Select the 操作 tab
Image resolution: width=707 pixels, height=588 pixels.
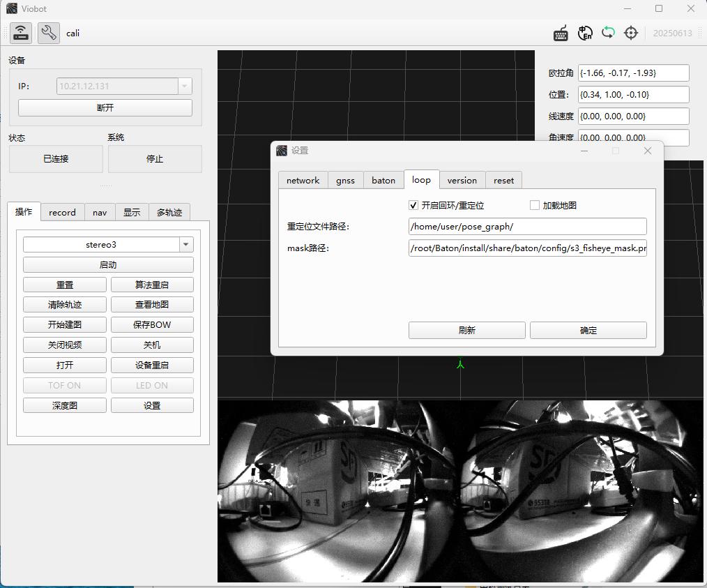24,211
